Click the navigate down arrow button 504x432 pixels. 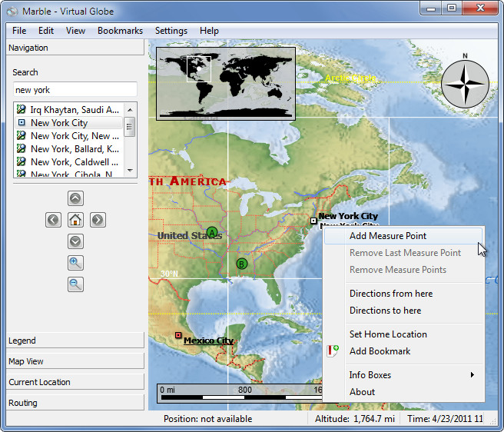(75, 241)
